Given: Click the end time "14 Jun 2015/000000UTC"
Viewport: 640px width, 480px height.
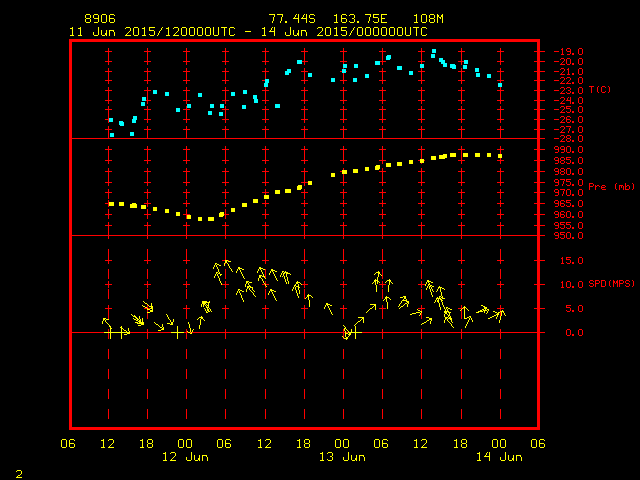Looking at the screenshot, I should pos(344,32).
